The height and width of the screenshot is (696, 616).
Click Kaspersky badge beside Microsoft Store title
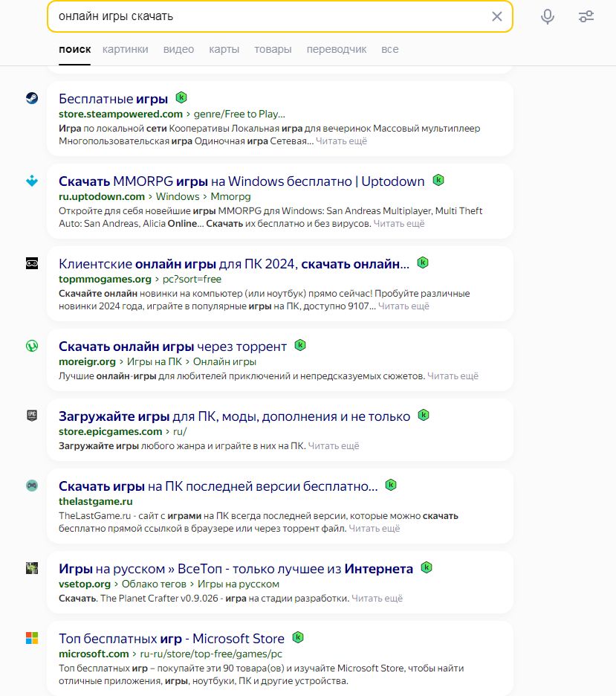pos(298,637)
